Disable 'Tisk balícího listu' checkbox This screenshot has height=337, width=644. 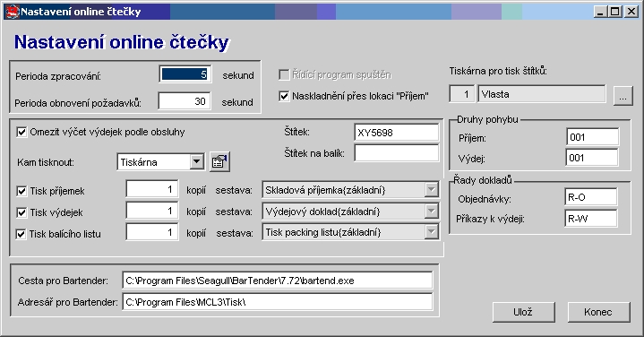pyautogui.click(x=21, y=234)
